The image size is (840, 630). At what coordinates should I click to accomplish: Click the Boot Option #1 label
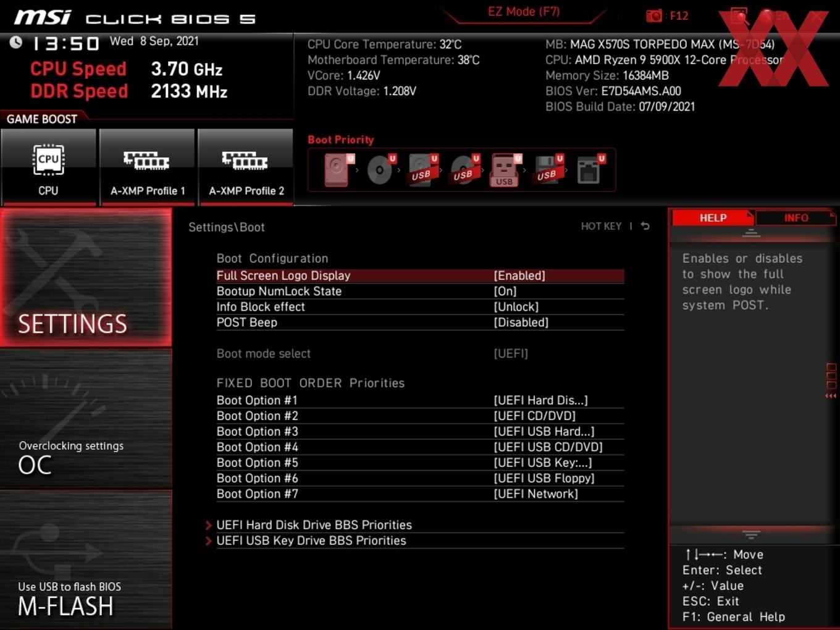pos(257,400)
